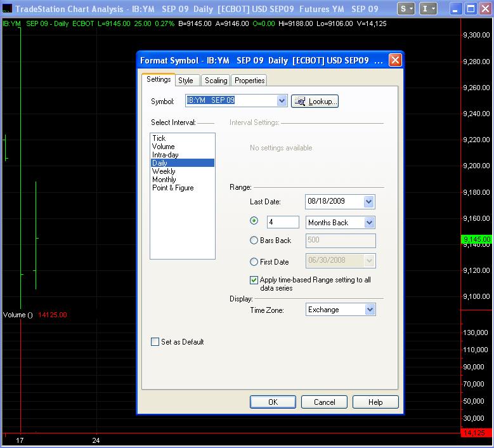The height and width of the screenshot is (448, 494).
Task: Open the Settings tab
Action: (159, 79)
